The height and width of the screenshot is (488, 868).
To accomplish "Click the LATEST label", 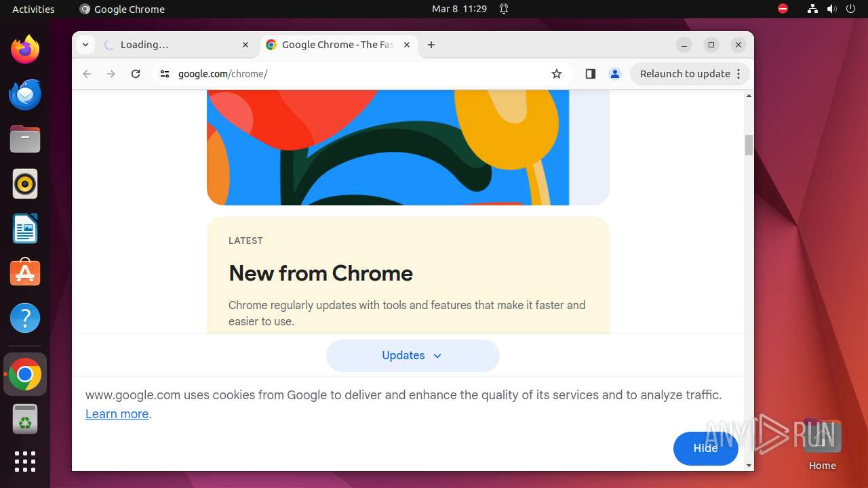I will (245, 241).
